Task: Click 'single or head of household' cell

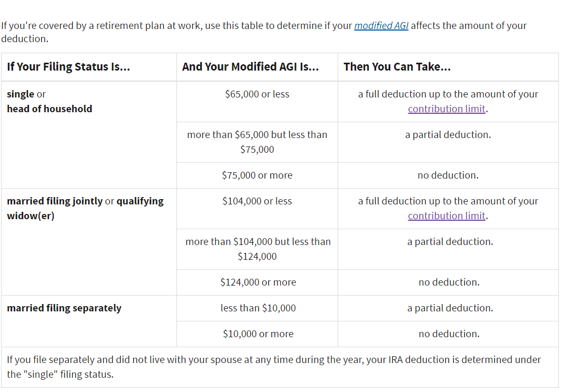Action: coord(88,134)
